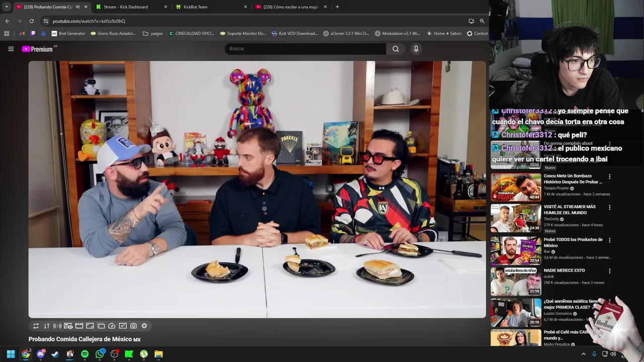Open the CINECALIDAD OFICI... bookmark
Screen dimensions: 644x362
tap(192, 34)
